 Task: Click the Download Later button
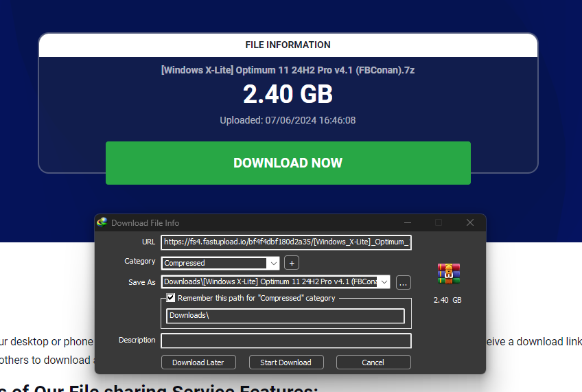pyautogui.click(x=198, y=362)
